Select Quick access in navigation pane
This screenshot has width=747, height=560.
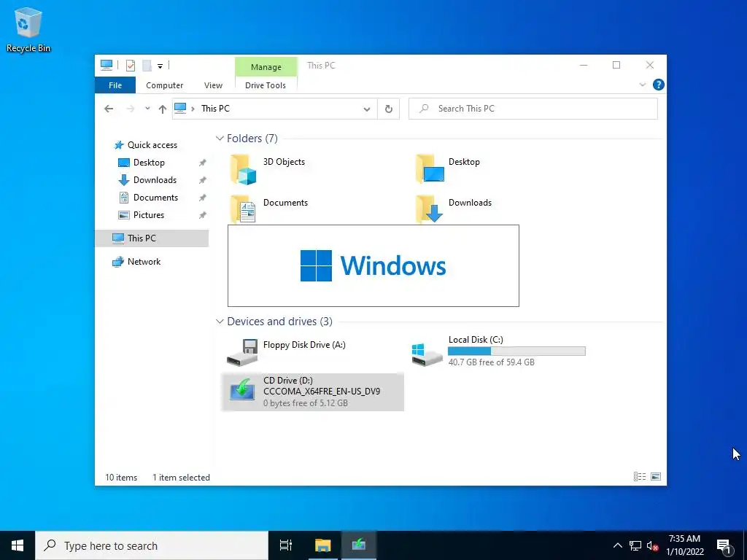point(152,145)
